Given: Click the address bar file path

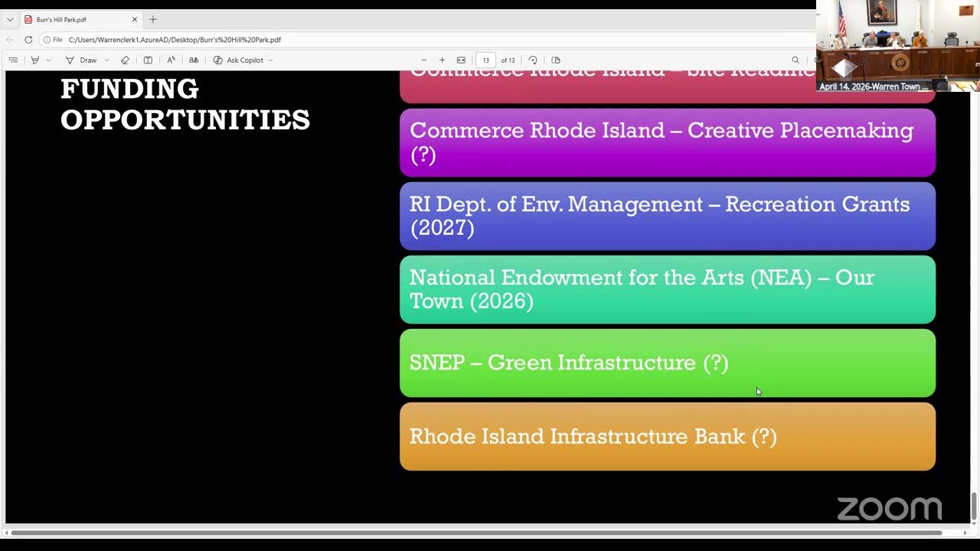Looking at the screenshot, I should coord(175,40).
